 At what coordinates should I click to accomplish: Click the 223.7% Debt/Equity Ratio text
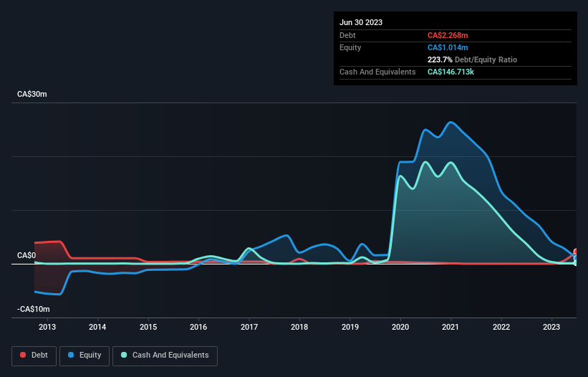[472, 59]
